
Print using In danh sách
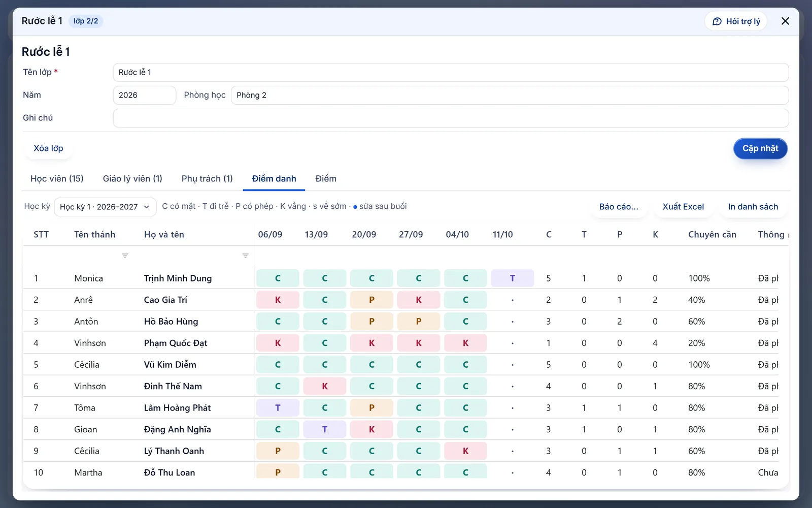tap(753, 207)
